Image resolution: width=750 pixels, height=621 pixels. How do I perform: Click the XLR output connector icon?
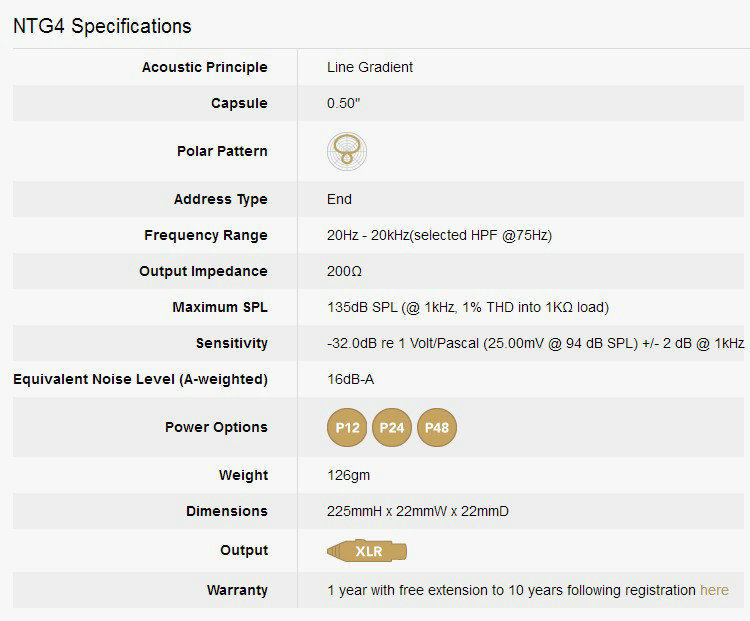pos(368,551)
